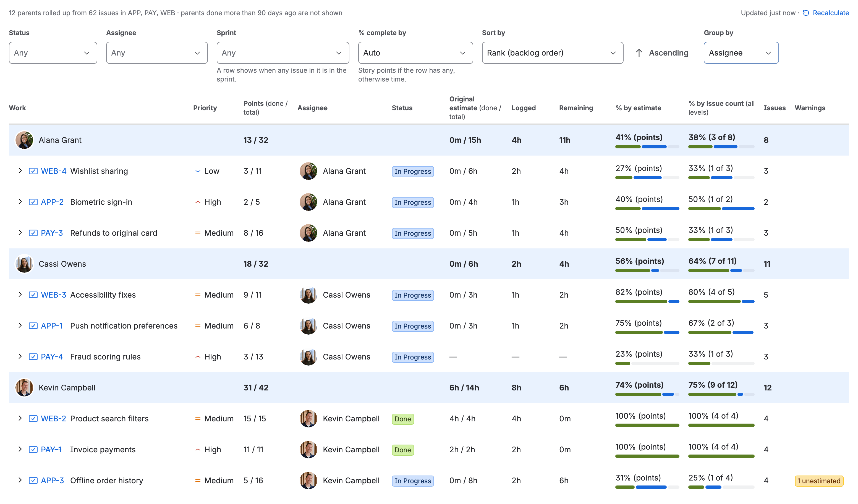This screenshot has width=858, height=504.
Task: Click the 25% issue count bar for APP-3
Action: tap(721, 487)
